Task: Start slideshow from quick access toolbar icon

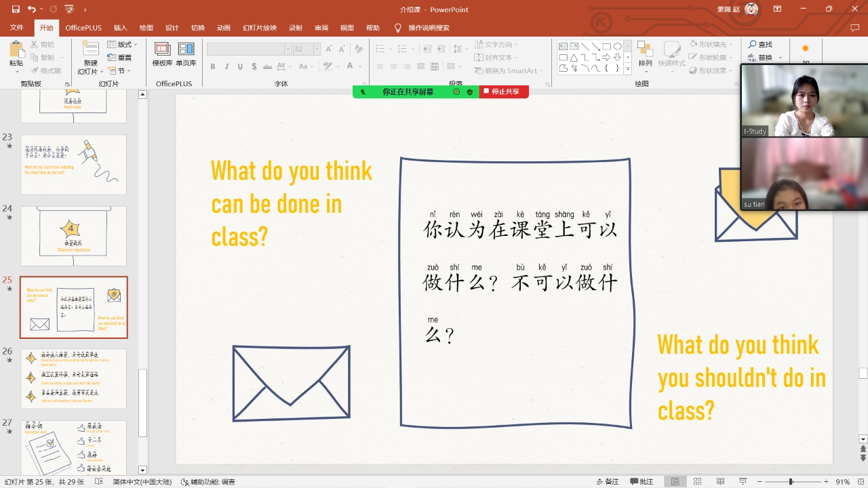Action: point(68,9)
